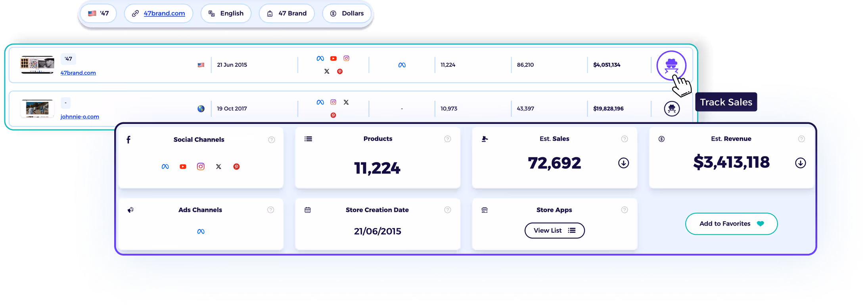This screenshot has width=868, height=307.
Task: Click the Track Sales spy icon for 47brand.com
Action: (671, 66)
